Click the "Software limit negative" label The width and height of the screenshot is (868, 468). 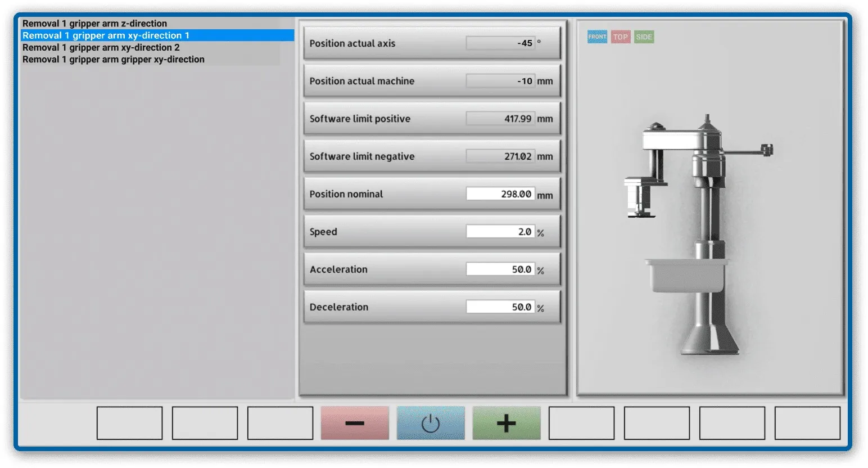click(x=362, y=156)
